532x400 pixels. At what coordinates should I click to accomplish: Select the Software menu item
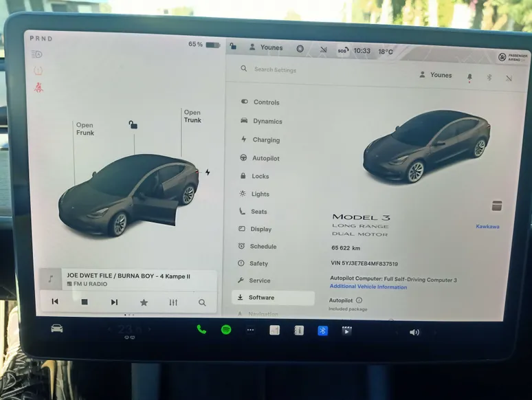(273, 298)
